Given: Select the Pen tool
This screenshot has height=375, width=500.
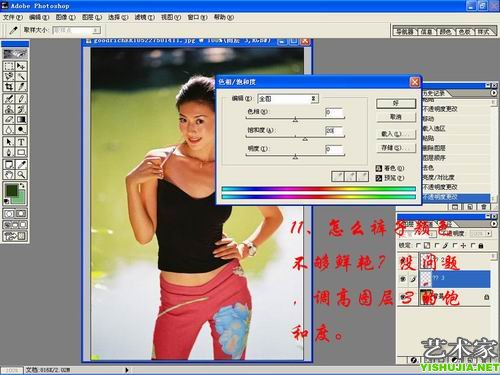Looking at the screenshot, I should [x=9, y=152].
